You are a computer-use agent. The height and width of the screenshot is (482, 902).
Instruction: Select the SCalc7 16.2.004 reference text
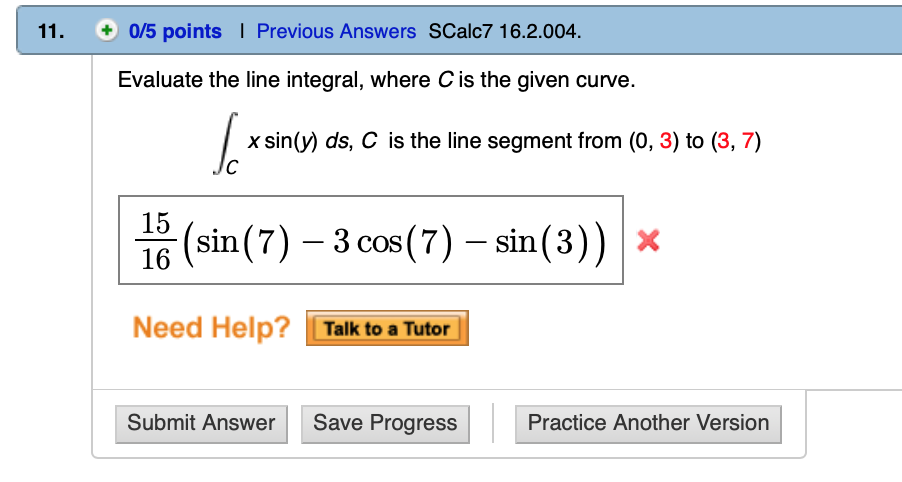[x=504, y=31]
